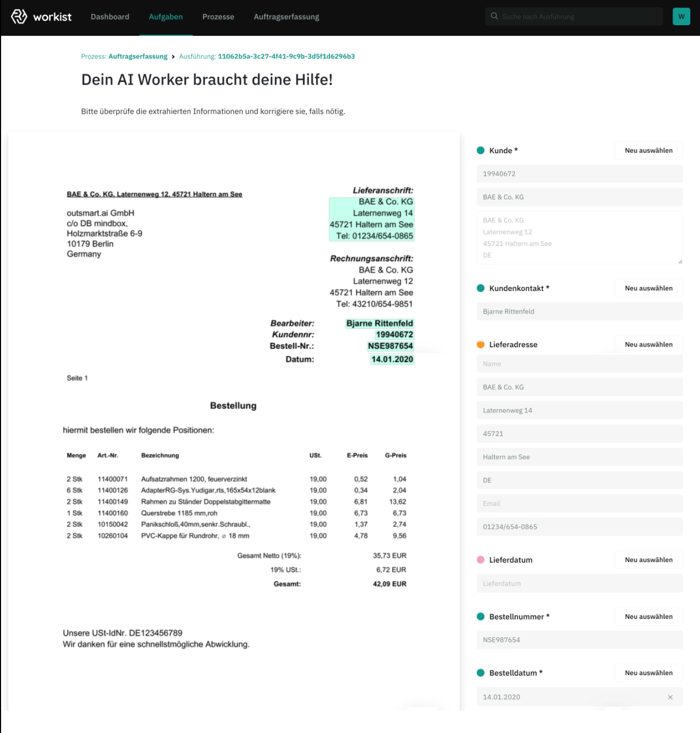
Task: Click the green dot next to Kundenkontakt
Action: (x=481, y=288)
